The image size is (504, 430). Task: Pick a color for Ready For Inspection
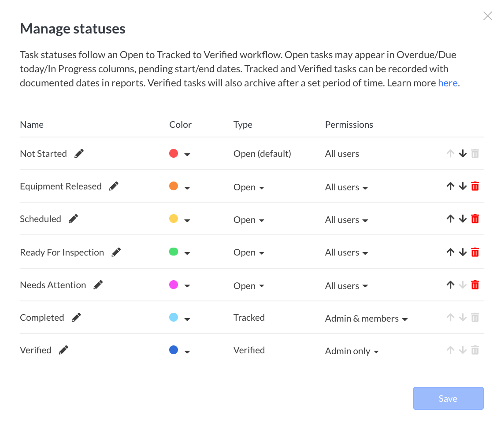click(180, 252)
